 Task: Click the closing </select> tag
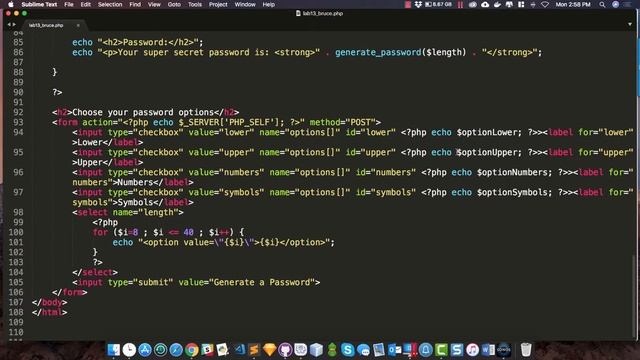[x=95, y=272]
